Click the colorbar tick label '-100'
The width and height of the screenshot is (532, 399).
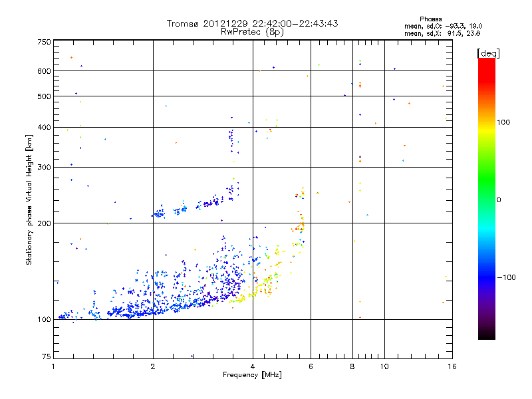coord(507,277)
